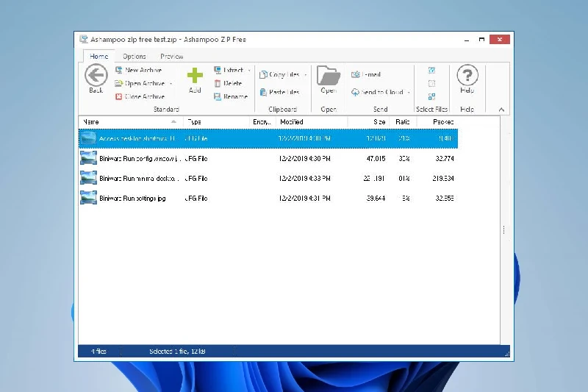
Task: Click the side panel splitter handle dots
Action: coord(503,229)
